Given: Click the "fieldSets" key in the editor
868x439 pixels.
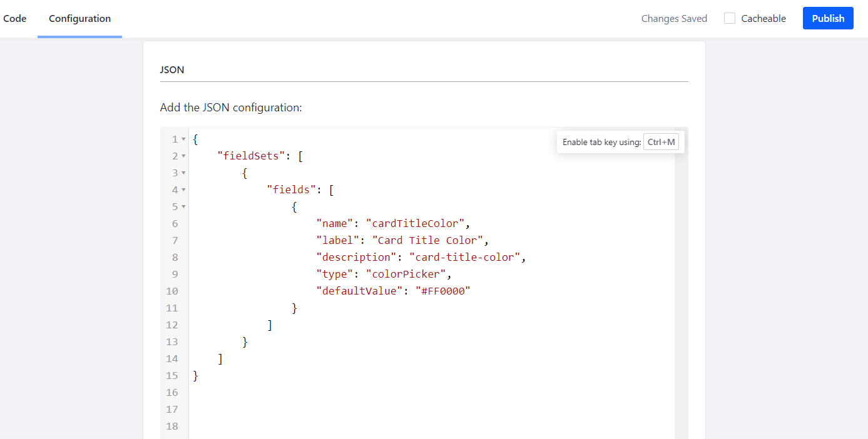Looking at the screenshot, I should (x=252, y=156).
